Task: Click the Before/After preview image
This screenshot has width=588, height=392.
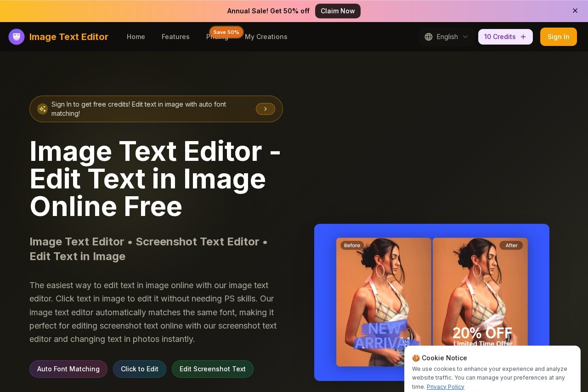Action: point(432,302)
